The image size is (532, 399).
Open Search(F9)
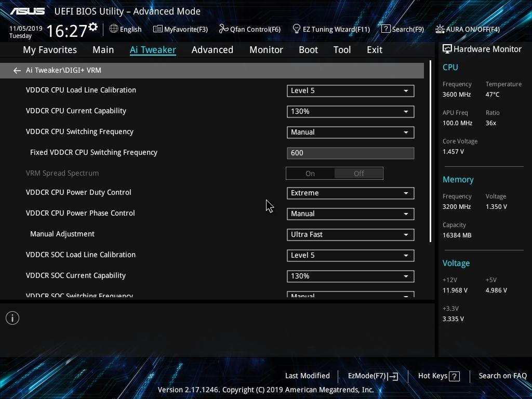click(403, 29)
